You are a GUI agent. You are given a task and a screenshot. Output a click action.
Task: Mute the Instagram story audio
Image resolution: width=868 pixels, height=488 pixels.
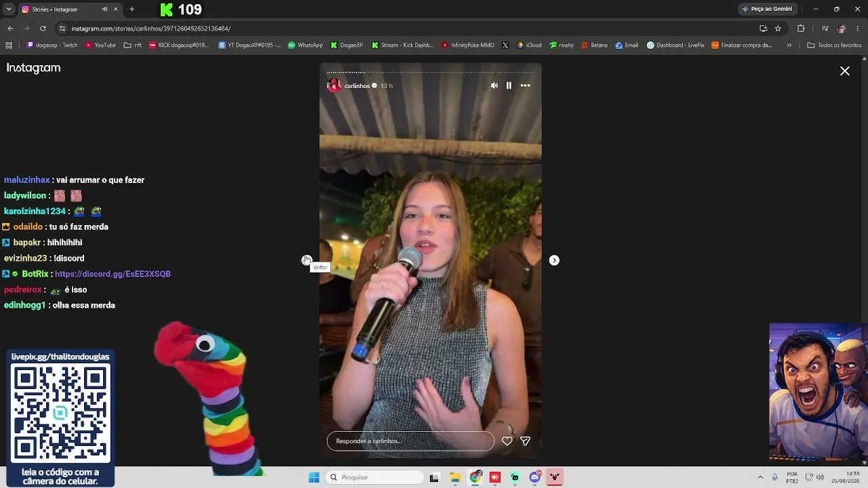pyautogui.click(x=494, y=85)
